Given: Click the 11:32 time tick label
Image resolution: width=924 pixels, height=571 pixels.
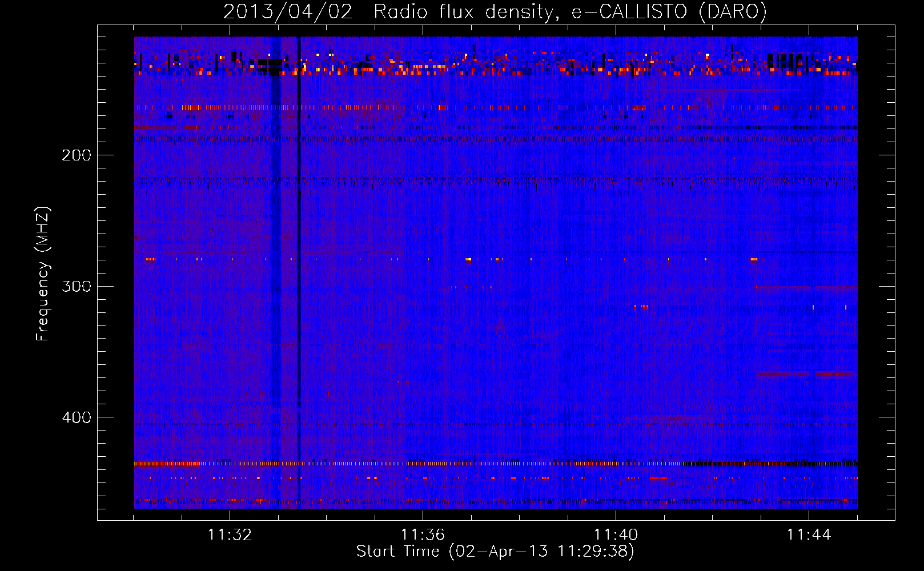Looking at the screenshot, I should [230, 535].
